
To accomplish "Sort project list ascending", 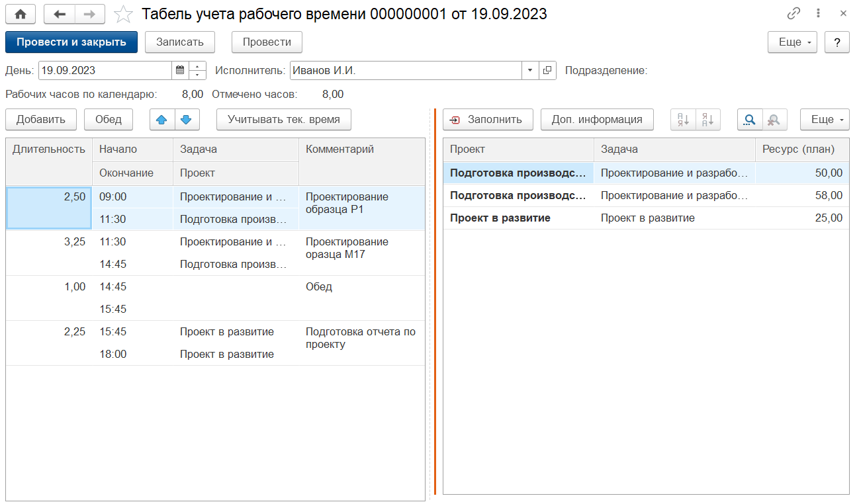I will [683, 120].
